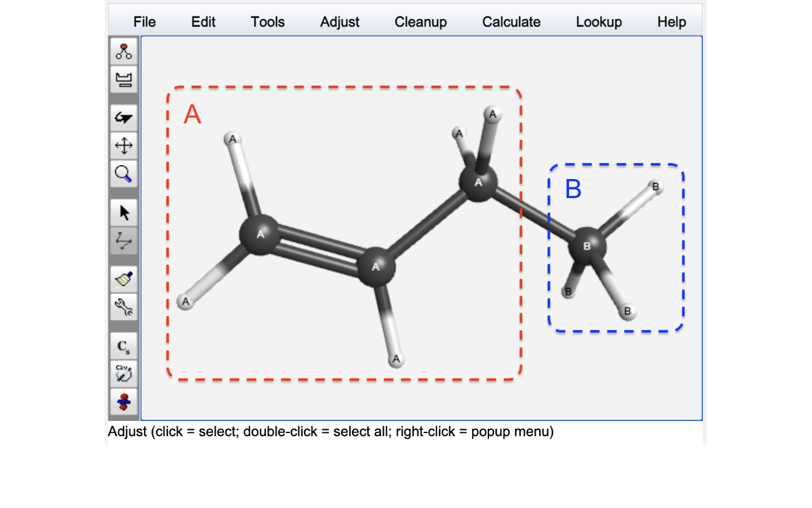The height and width of the screenshot is (508, 812).
Task: Open the Calculate menu
Action: coord(511,22)
